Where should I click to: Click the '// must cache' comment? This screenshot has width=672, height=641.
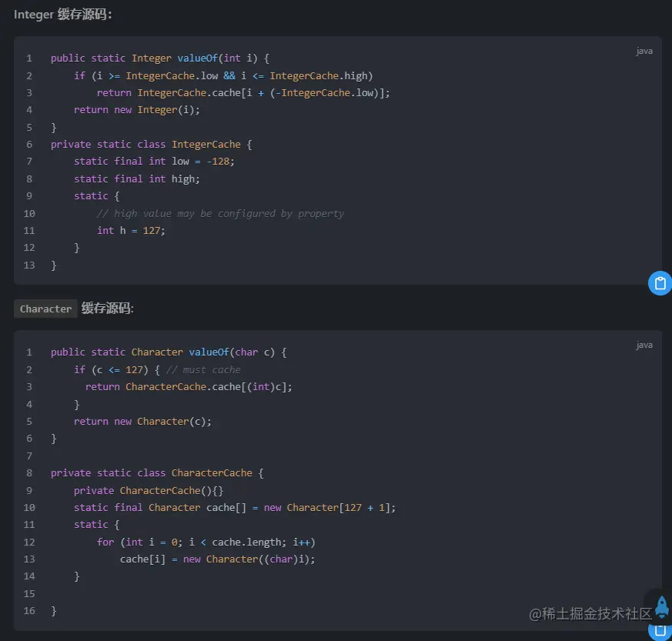click(203, 370)
